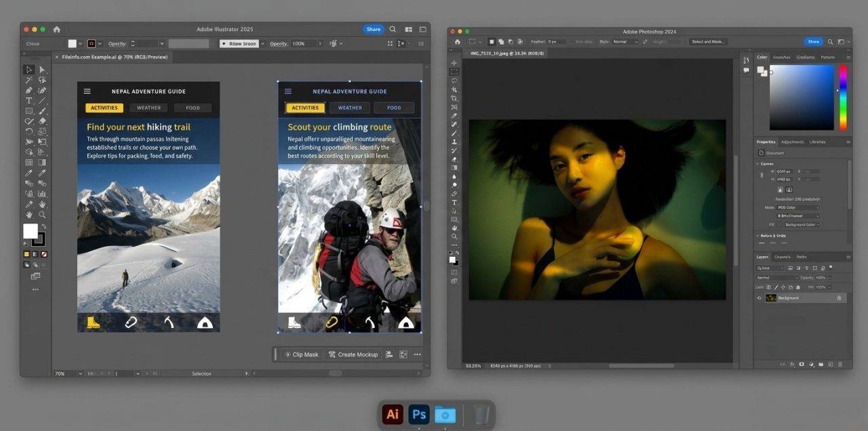This screenshot has height=431, width=868.
Task: Click the Select and Mask button
Action: coord(708,41)
